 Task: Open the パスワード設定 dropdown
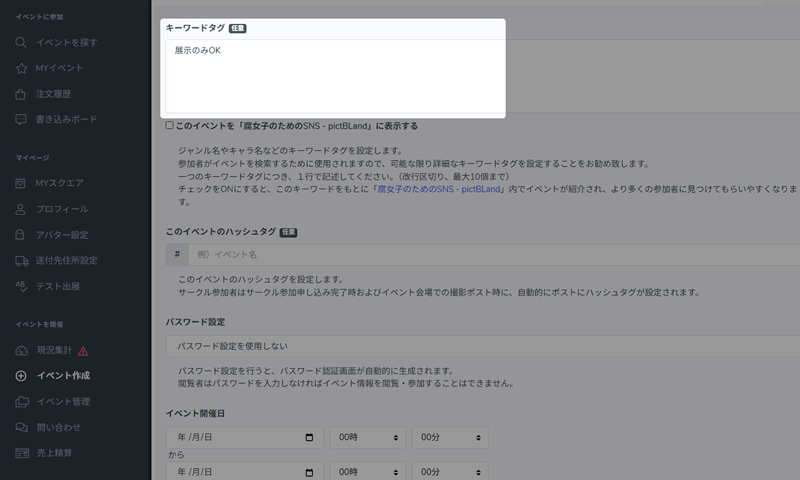[480, 346]
